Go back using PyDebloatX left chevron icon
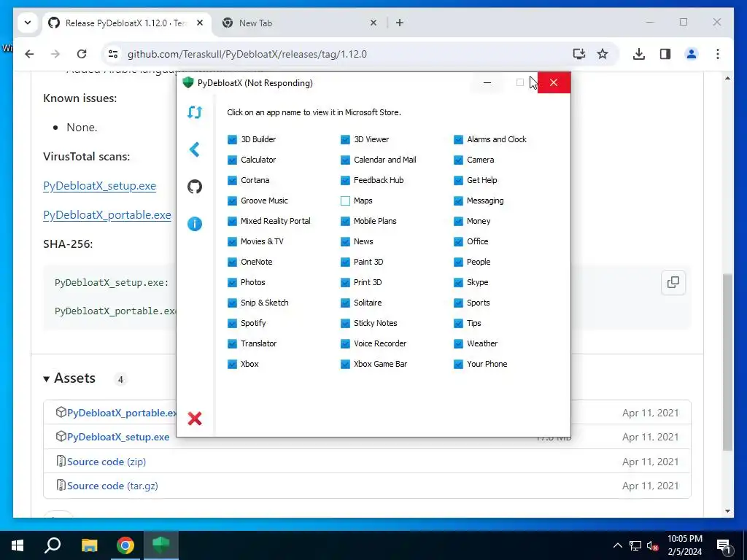Screen dimensions: 747x560 [194, 149]
